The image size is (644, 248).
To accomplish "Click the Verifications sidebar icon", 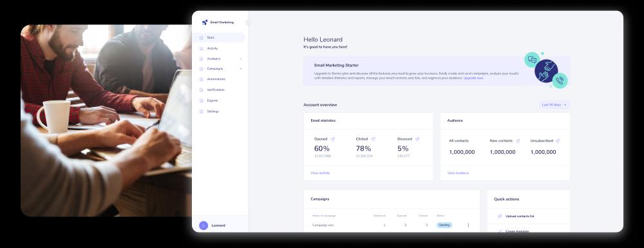I will tap(201, 90).
